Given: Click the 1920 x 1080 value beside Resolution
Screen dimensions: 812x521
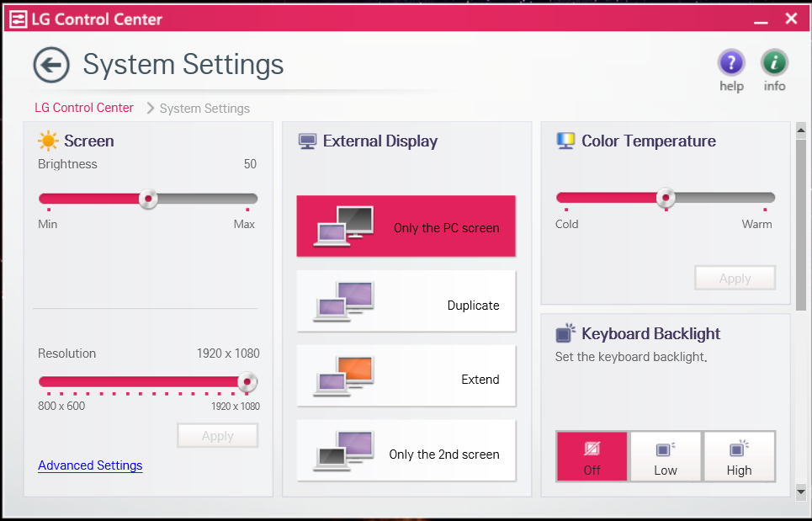Looking at the screenshot, I should 228,354.
